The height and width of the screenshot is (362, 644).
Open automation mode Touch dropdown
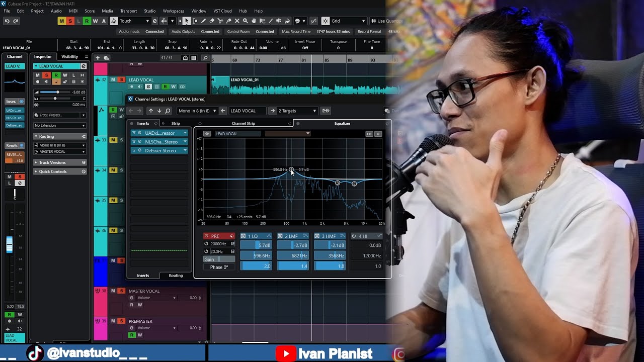click(x=134, y=21)
